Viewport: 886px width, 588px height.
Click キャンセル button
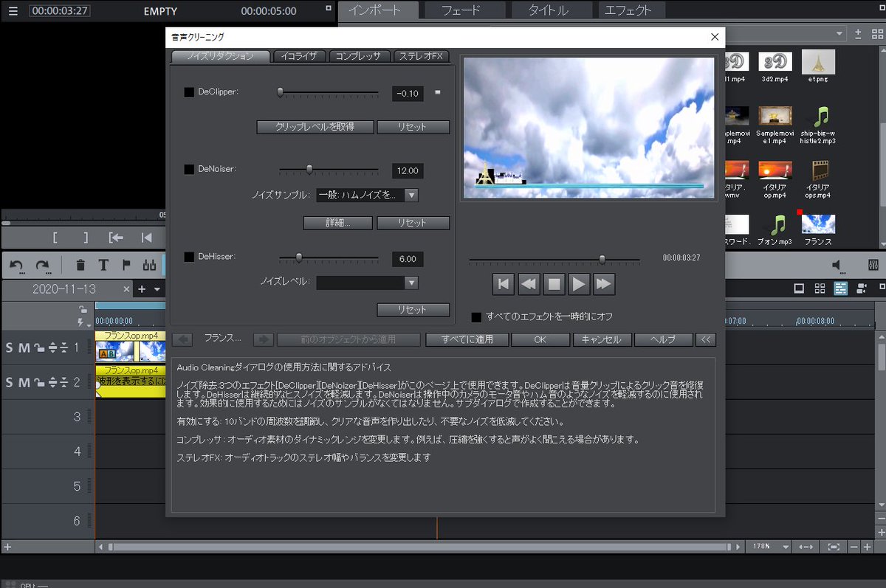click(602, 339)
